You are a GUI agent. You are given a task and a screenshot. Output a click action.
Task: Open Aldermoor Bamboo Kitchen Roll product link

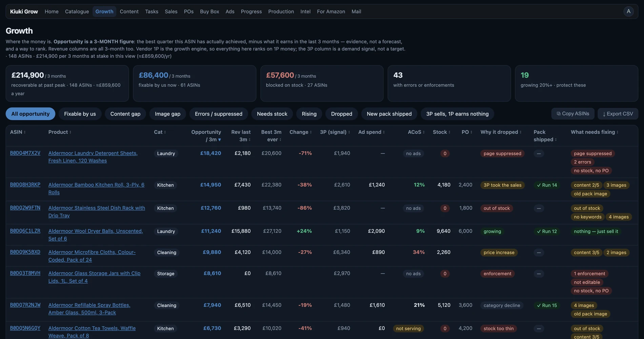(x=96, y=188)
